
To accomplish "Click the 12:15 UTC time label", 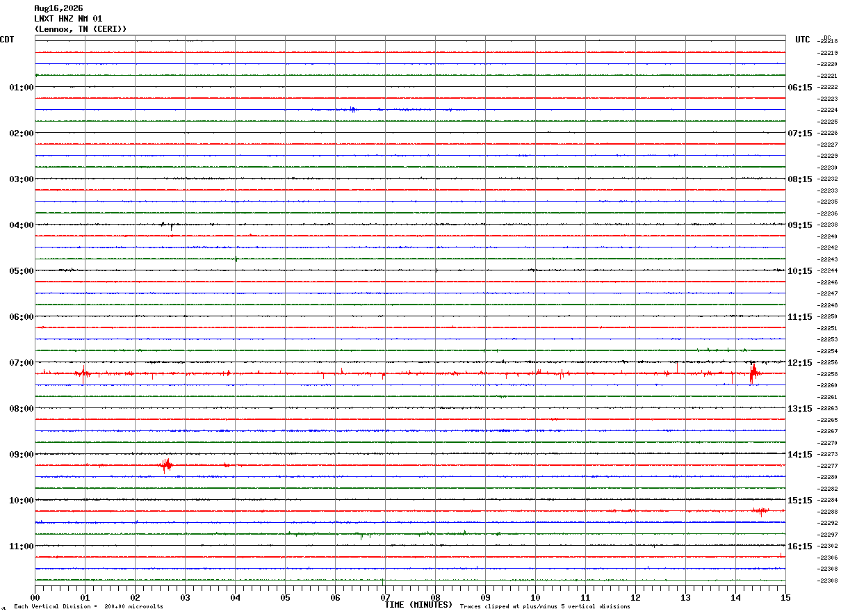I will (799, 363).
